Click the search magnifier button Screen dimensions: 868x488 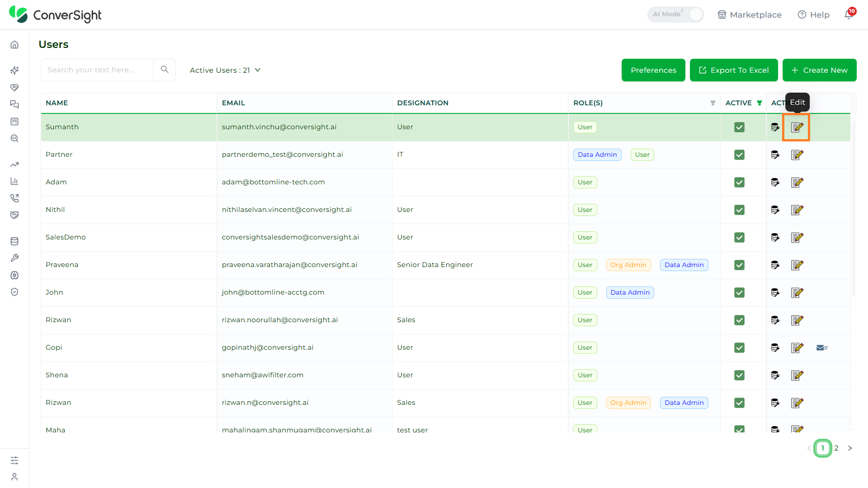(165, 70)
